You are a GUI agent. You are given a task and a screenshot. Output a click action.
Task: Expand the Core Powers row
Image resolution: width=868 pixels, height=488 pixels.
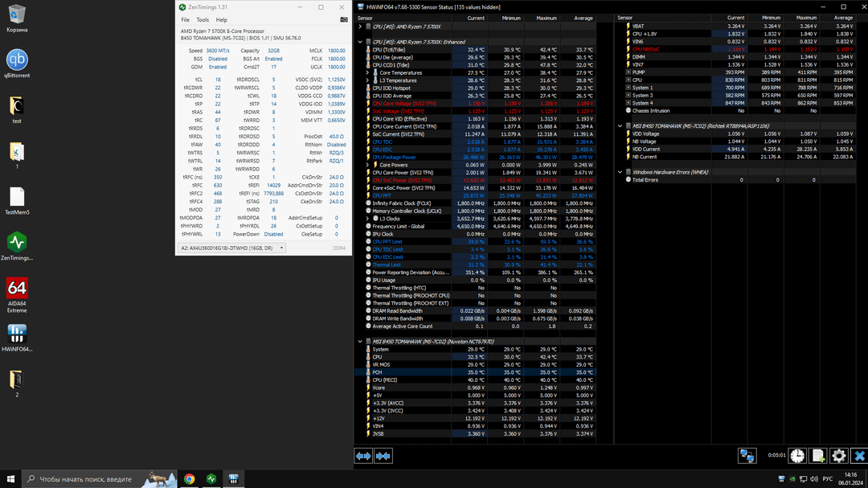[x=367, y=165]
